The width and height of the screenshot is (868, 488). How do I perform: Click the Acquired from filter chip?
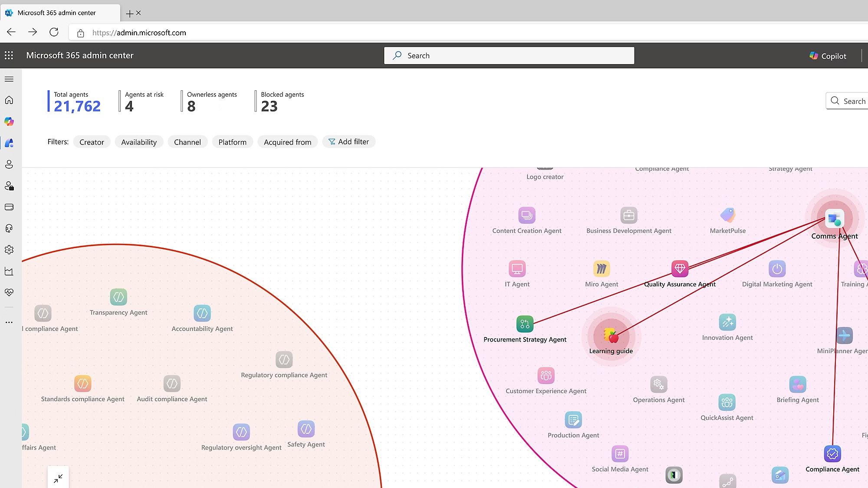pos(287,142)
